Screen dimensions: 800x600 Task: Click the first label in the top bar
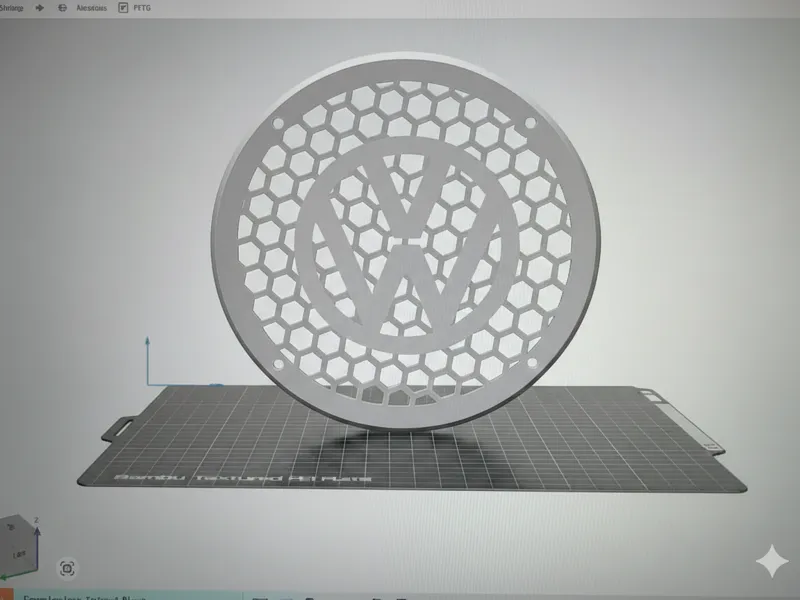point(12,8)
